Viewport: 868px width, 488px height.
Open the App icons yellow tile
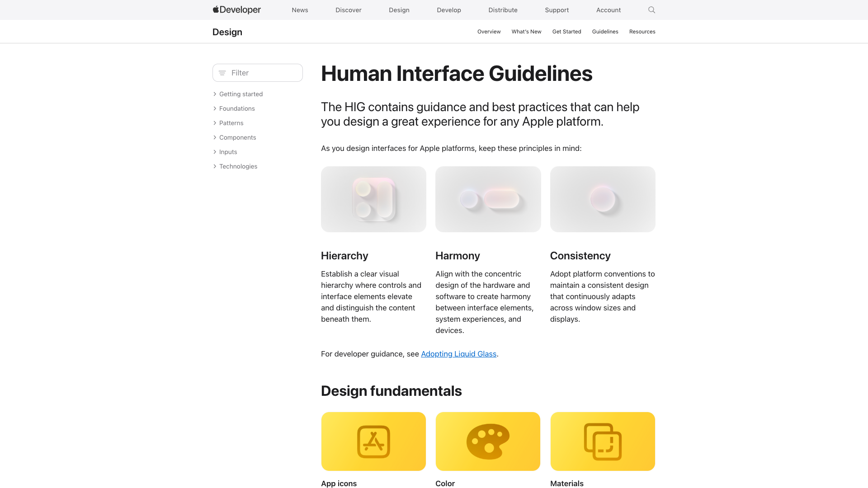373,441
